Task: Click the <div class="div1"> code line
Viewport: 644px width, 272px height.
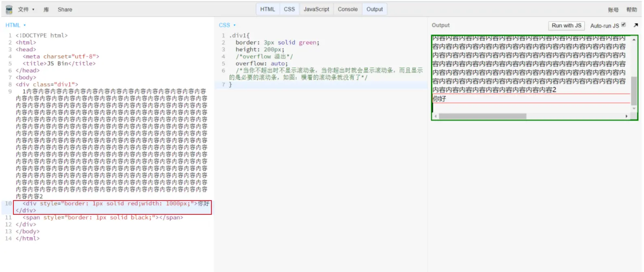Action: tap(47, 84)
